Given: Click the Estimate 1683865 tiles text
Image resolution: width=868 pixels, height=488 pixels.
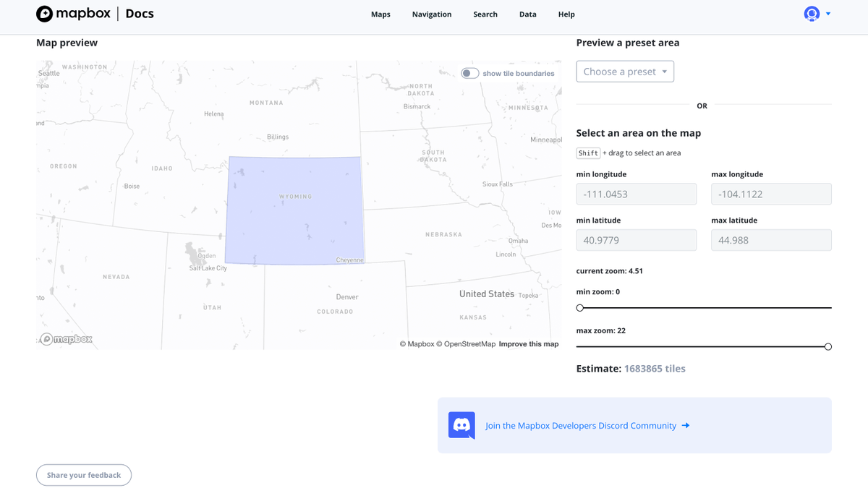Looking at the screenshot, I should coord(631,369).
